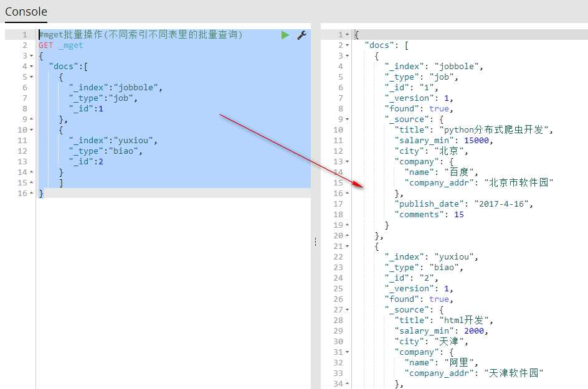Collapse the fold at request line 5
This screenshot has height=389, width=588.
(x=32, y=77)
